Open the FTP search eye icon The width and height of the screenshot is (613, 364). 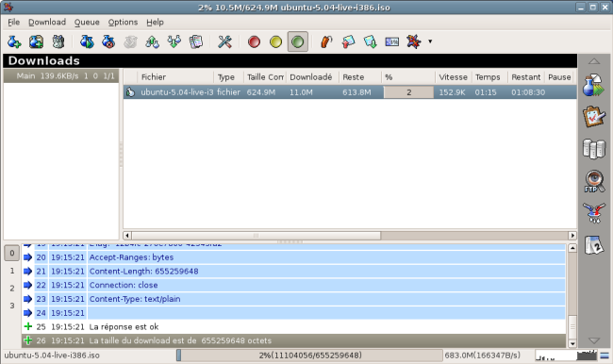pos(594,181)
